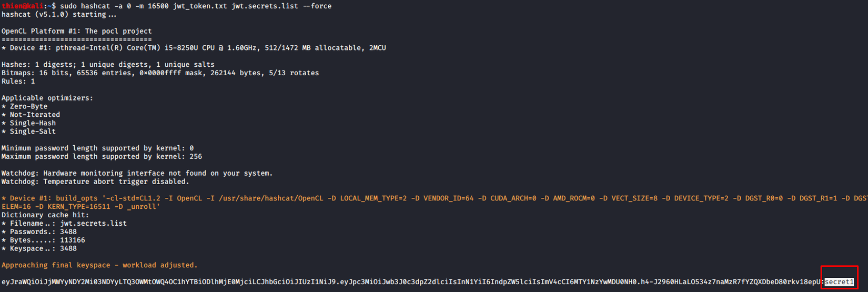
Task: Click the "Dictionary cache hit:" line
Action: [x=45, y=215]
